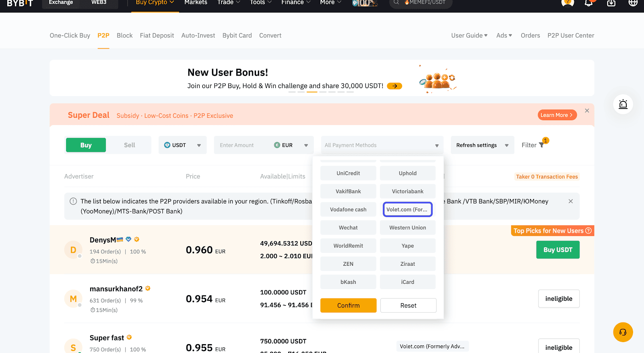Select Victoriabank payment method
This screenshot has height=353, width=644.
point(408,191)
